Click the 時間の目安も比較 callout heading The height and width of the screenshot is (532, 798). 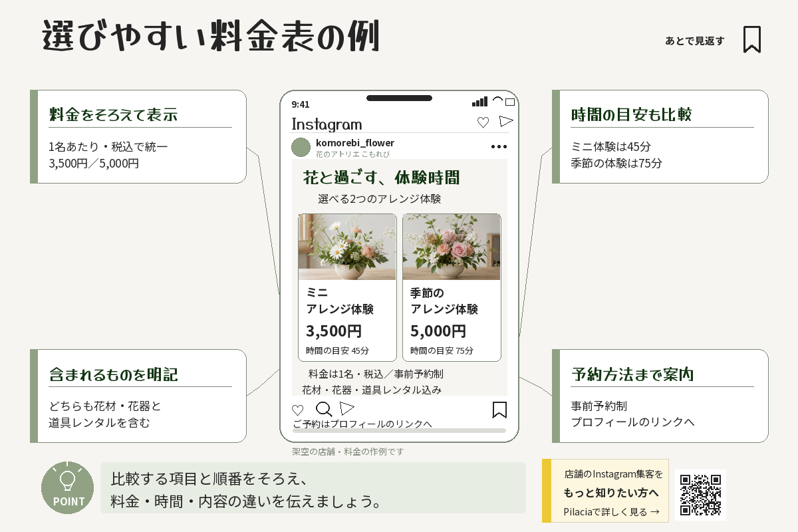[x=632, y=114]
